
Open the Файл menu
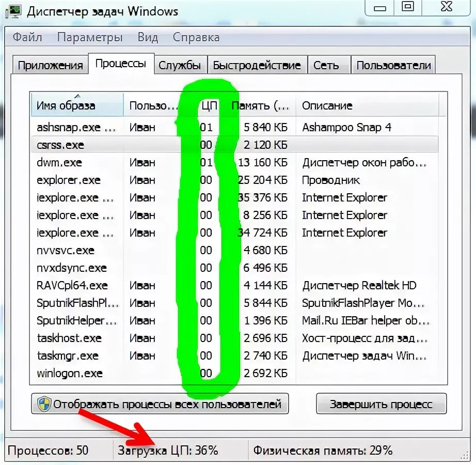27,37
